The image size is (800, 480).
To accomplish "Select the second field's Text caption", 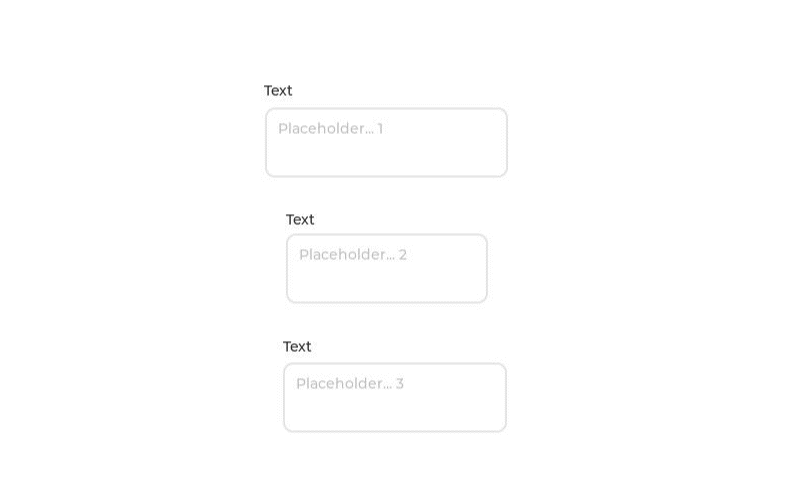I will tap(300, 220).
